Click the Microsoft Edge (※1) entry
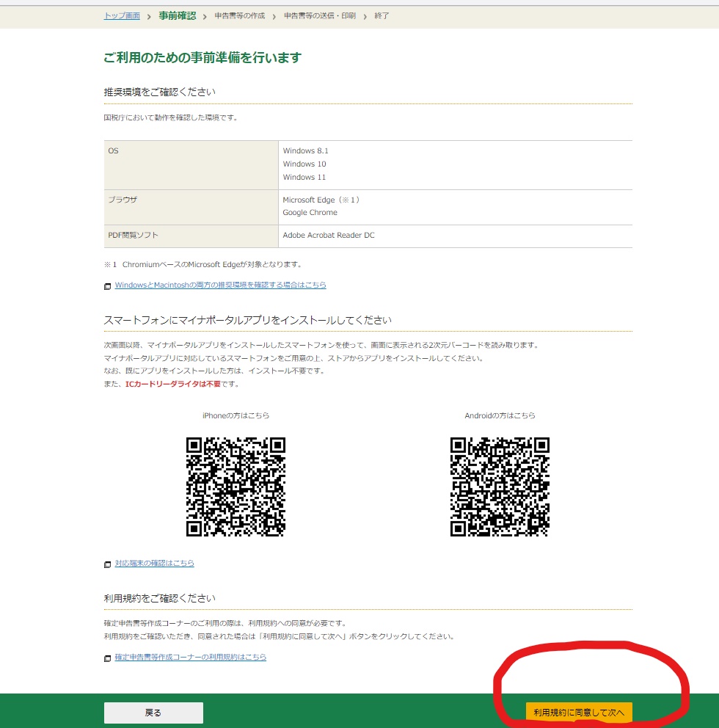Image resolution: width=719 pixels, height=728 pixels. (x=322, y=200)
